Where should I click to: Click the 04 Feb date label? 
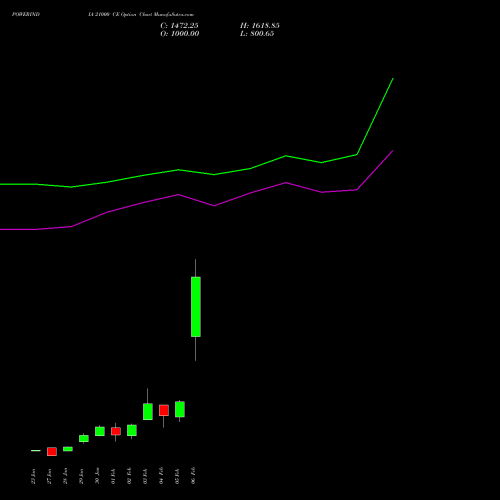pos(161,476)
